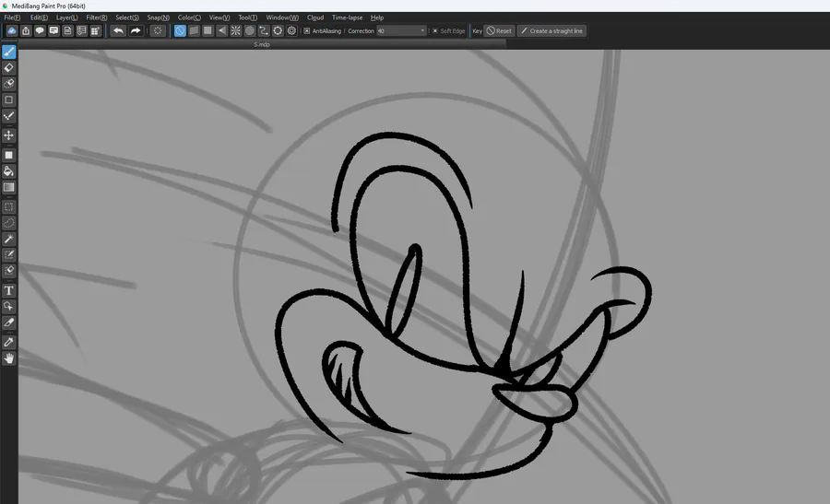Select the Dot/polyline check-mark tool
This screenshot has width=830, height=504.
9,116
